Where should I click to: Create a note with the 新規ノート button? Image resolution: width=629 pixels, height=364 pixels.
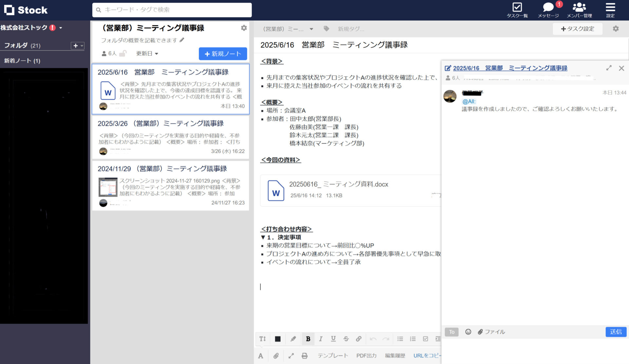tap(223, 54)
